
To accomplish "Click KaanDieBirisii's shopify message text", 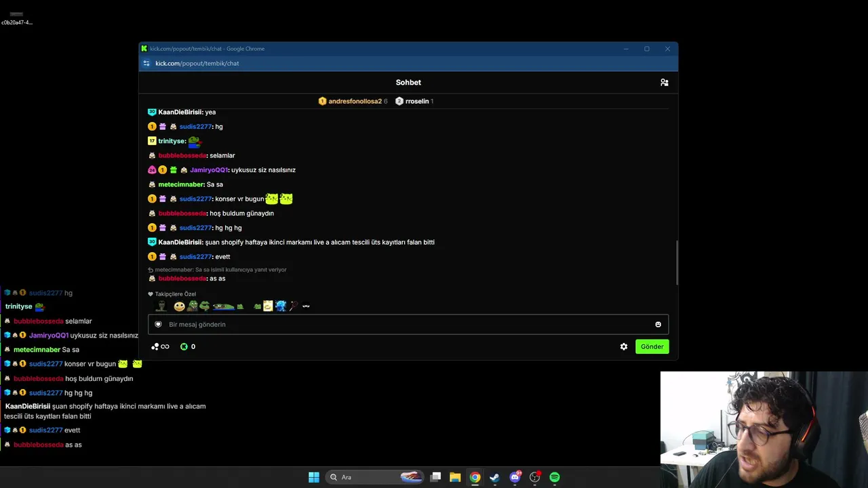I will 320,242.
